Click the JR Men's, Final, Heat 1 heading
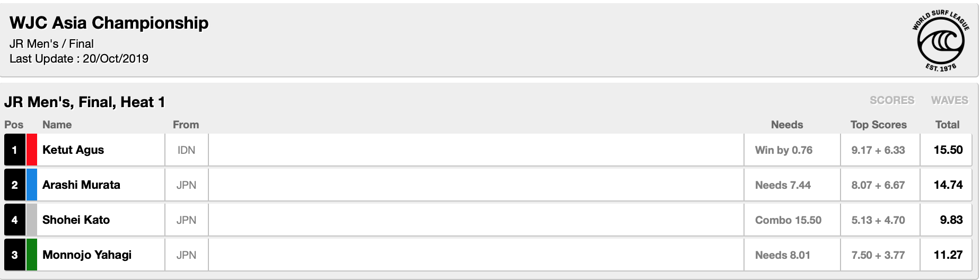Viewport: 980px width, 280px height. click(84, 102)
